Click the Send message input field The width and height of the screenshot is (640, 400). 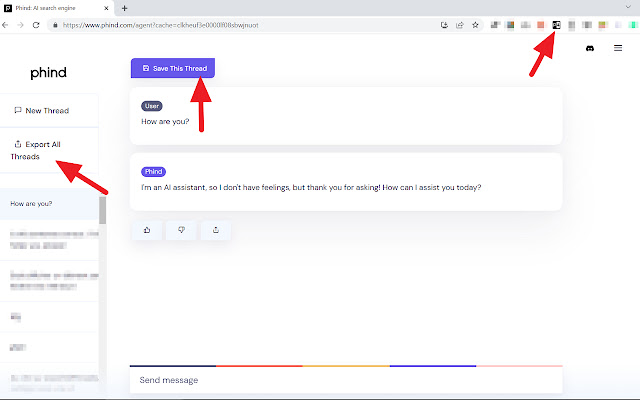pyautogui.click(x=345, y=380)
